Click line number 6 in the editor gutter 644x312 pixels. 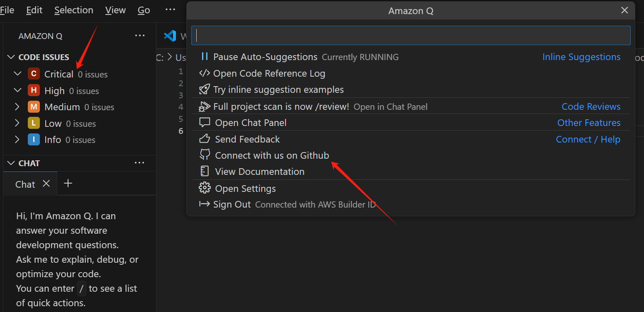(181, 131)
